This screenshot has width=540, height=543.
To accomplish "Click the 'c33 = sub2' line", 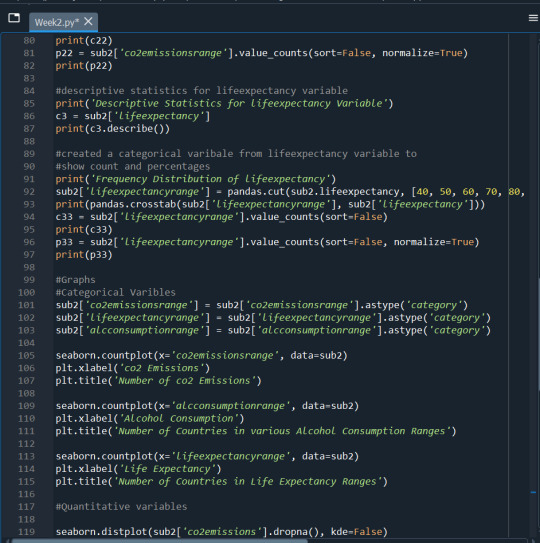I will coord(222,217).
